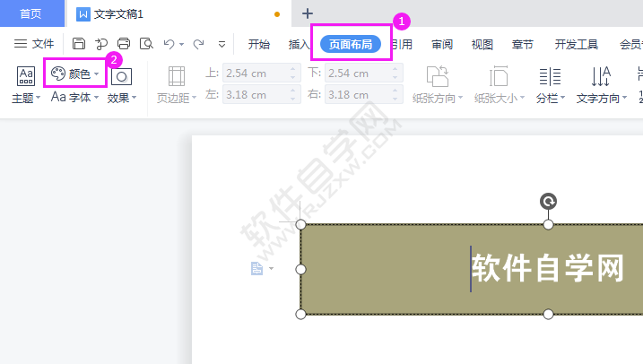The width and height of the screenshot is (643, 364).
Task: Decrease right margin 右 with down stepper
Action: pyautogui.click(x=395, y=99)
